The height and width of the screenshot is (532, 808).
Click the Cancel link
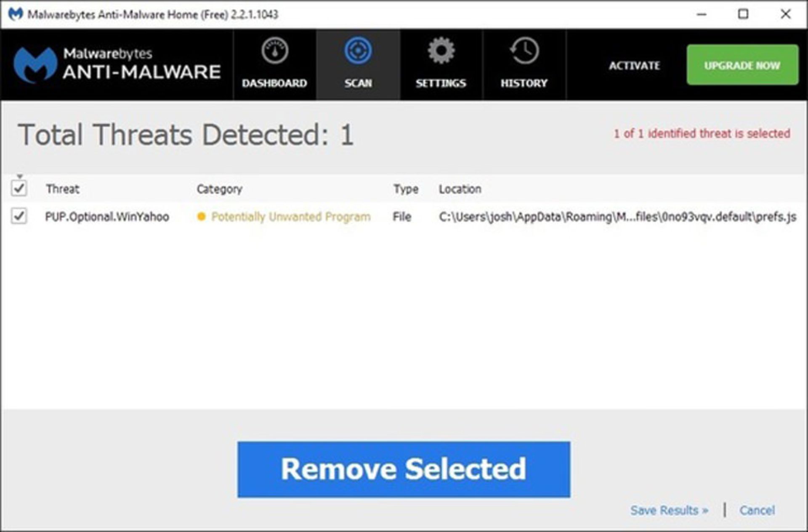point(757,510)
